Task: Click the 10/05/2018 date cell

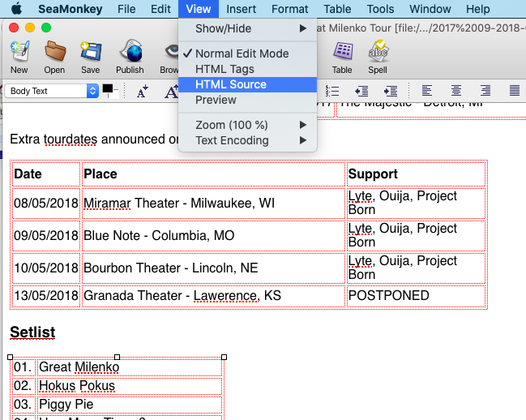Action: [46, 268]
